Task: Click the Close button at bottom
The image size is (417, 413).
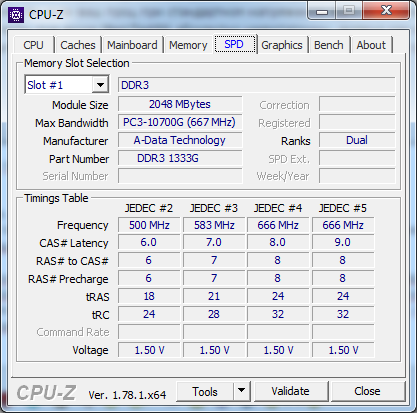Action: (x=367, y=391)
